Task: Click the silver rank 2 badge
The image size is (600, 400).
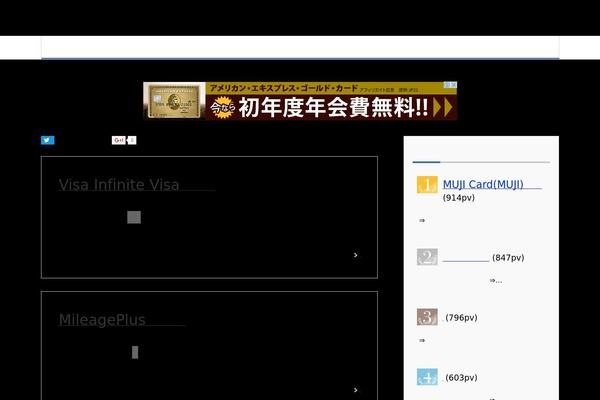Action: [x=427, y=257]
